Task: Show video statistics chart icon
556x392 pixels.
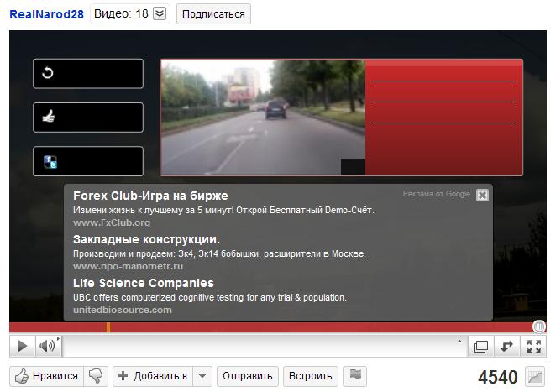Action: (534, 376)
